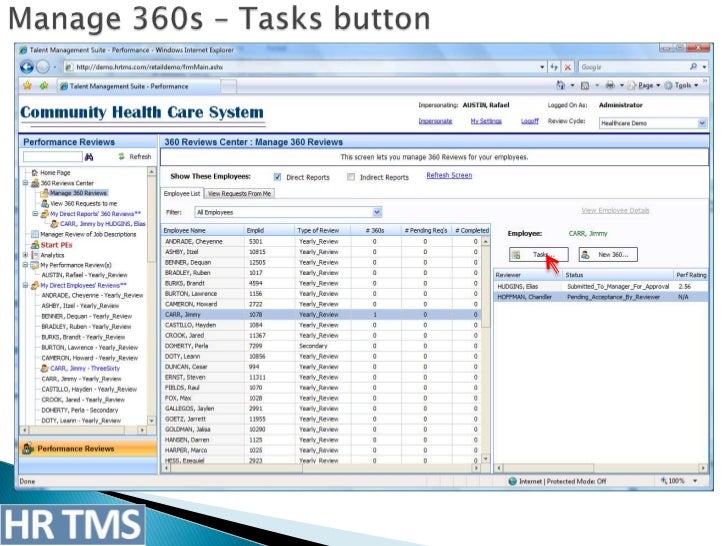Collapse My Direct Employees' Reviews node
The height and width of the screenshot is (546, 728).
pyautogui.click(x=26, y=286)
